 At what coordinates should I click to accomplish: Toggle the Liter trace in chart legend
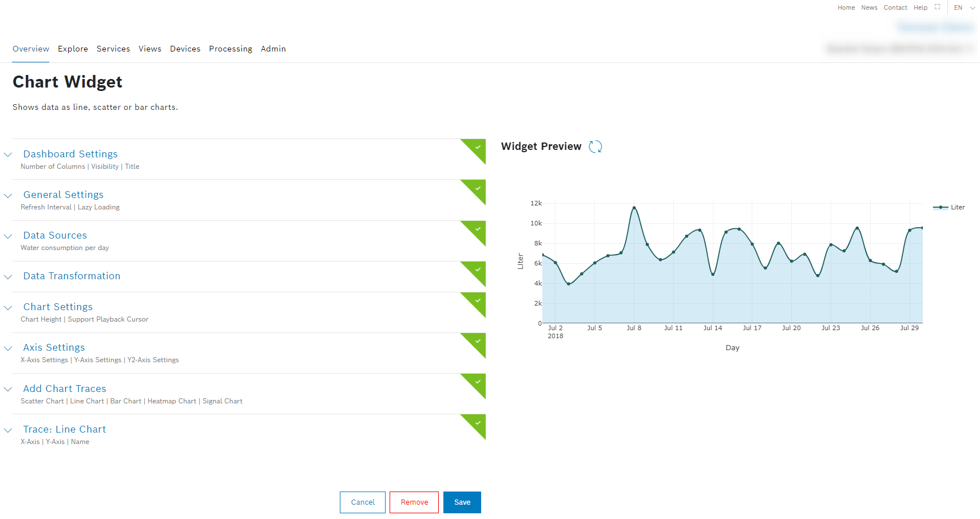(x=950, y=207)
